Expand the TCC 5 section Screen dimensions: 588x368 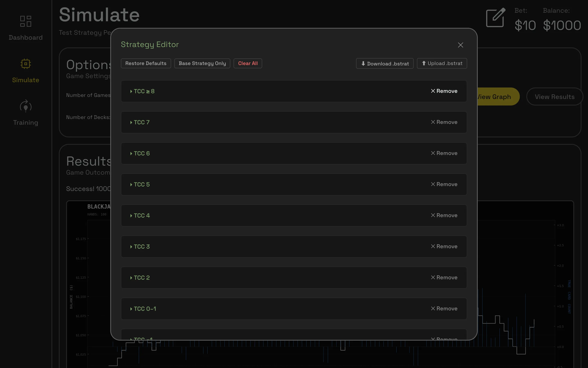click(140, 184)
